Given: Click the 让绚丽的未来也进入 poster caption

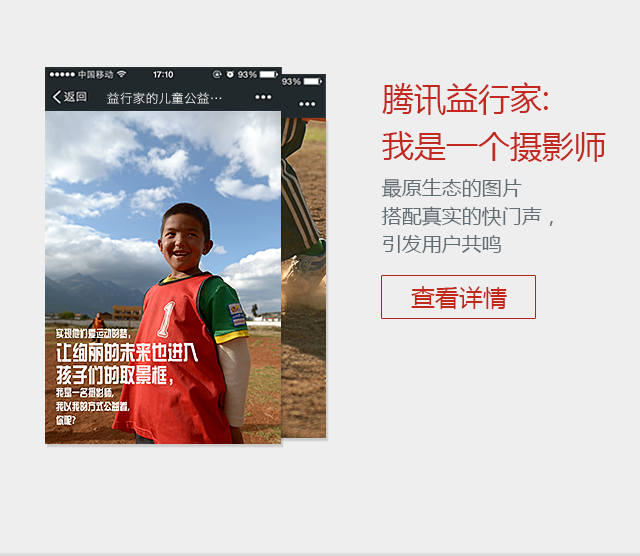Looking at the screenshot, I should coord(127,353).
